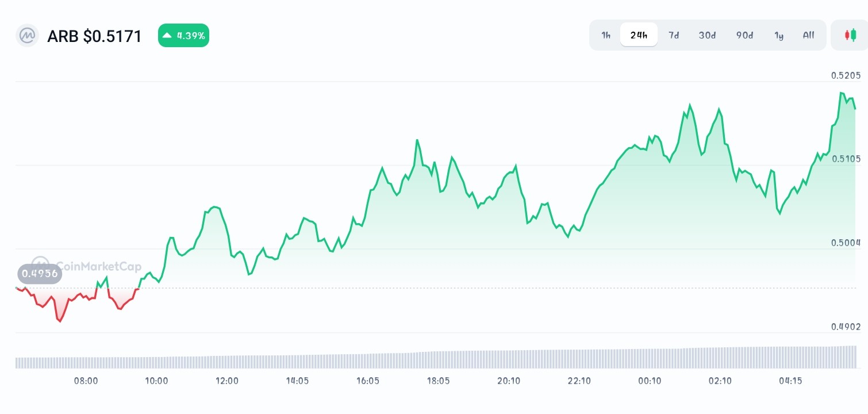The image size is (868, 414).
Task: Click the 04:15 time axis label
Action: coord(790,381)
